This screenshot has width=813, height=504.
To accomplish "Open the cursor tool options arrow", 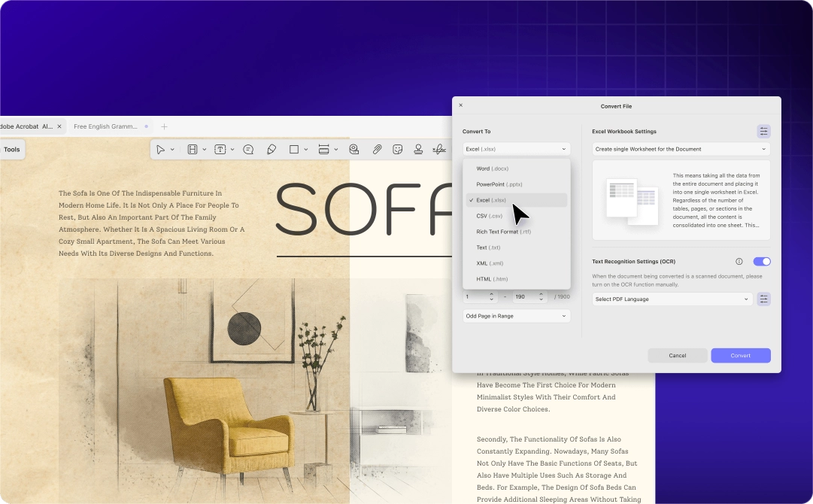I will (172, 150).
